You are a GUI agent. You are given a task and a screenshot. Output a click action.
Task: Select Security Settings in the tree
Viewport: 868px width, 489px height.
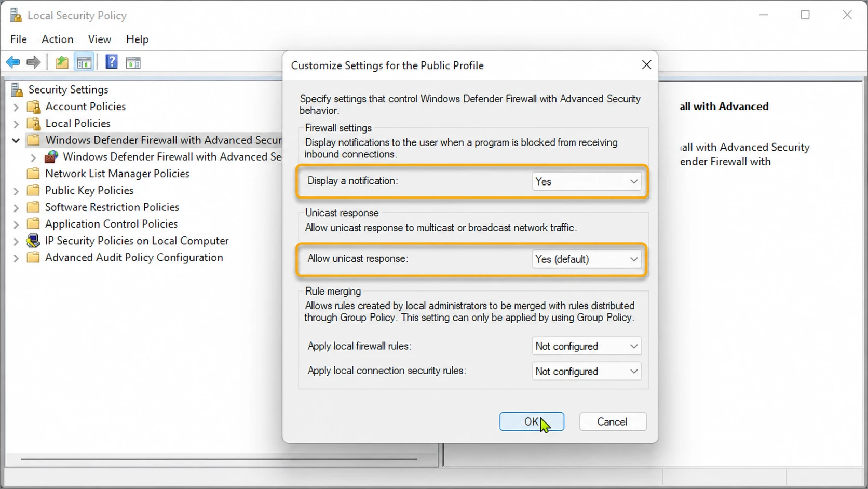point(69,89)
